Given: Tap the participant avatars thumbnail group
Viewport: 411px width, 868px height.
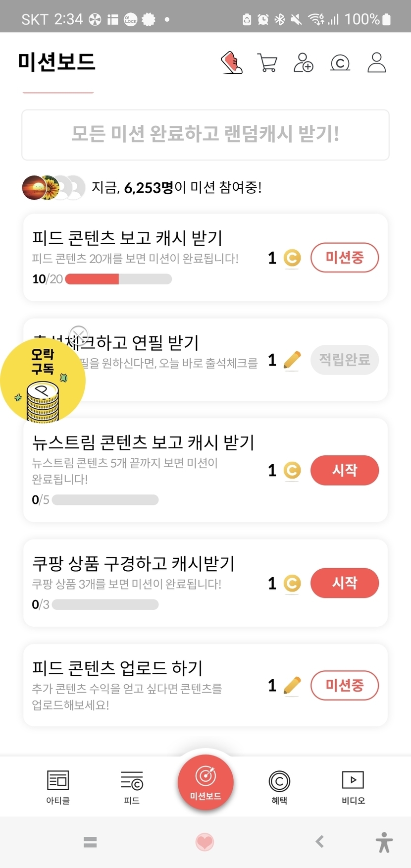Looking at the screenshot, I should 53,188.
